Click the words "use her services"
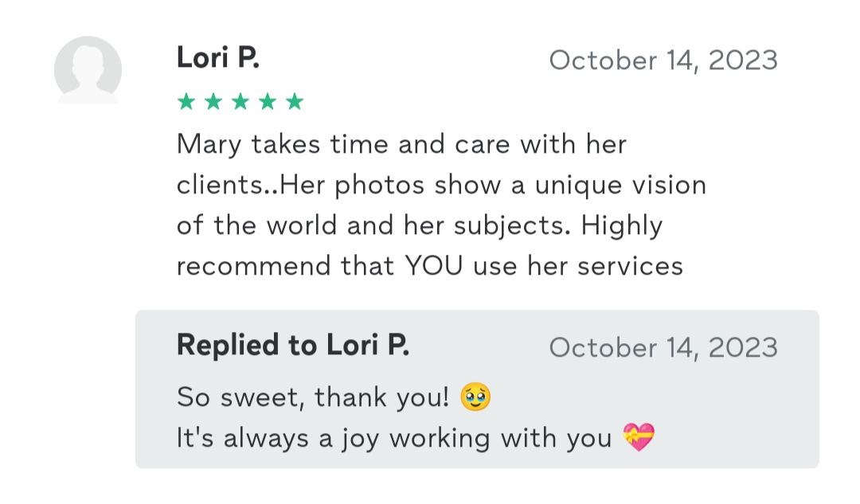The height and width of the screenshot is (504, 860). [x=578, y=266]
